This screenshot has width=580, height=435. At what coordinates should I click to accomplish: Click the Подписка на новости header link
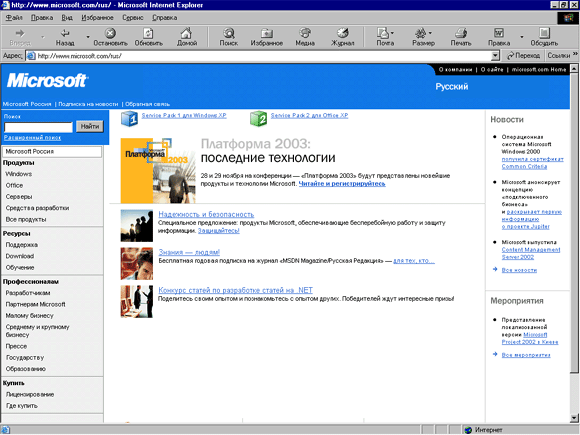pos(88,104)
